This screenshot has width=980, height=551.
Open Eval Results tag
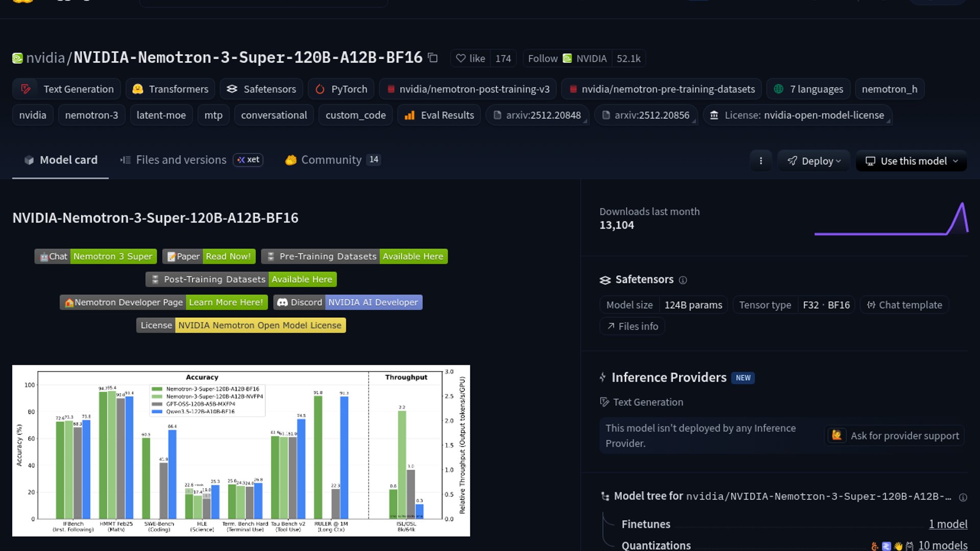[439, 115]
